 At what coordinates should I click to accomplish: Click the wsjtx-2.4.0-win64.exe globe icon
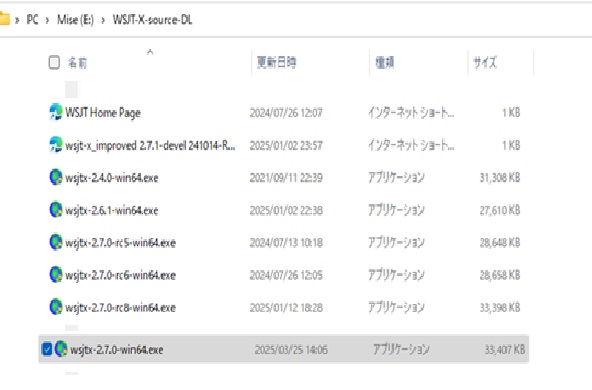[56, 177]
